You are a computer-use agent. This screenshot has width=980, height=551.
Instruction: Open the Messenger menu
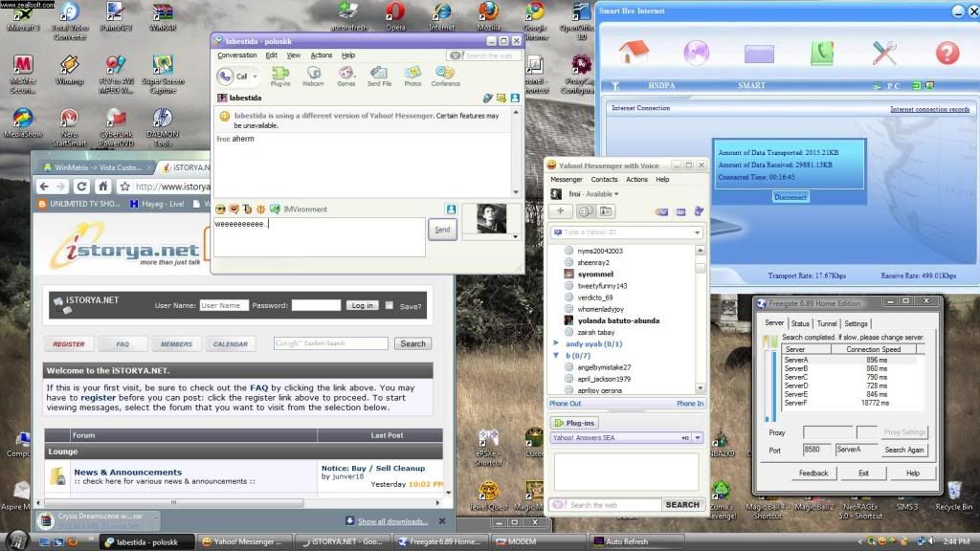tap(567, 179)
